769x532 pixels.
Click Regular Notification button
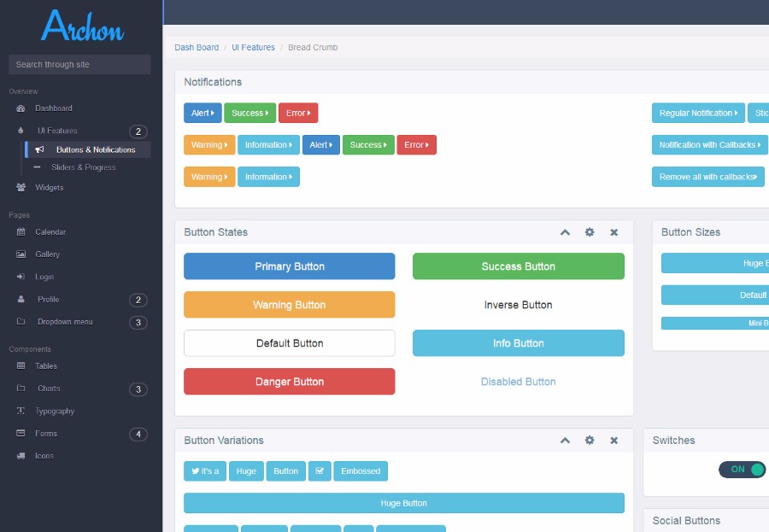coord(698,113)
